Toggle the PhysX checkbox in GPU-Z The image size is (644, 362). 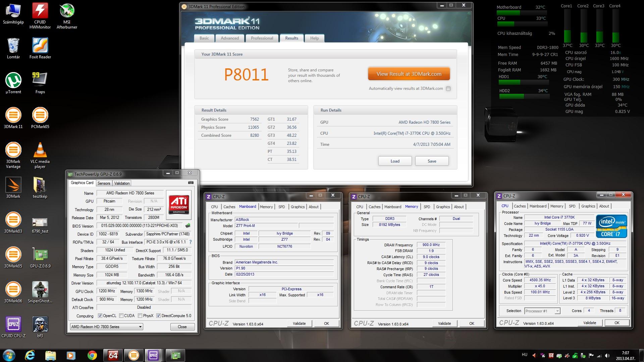point(140,316)
